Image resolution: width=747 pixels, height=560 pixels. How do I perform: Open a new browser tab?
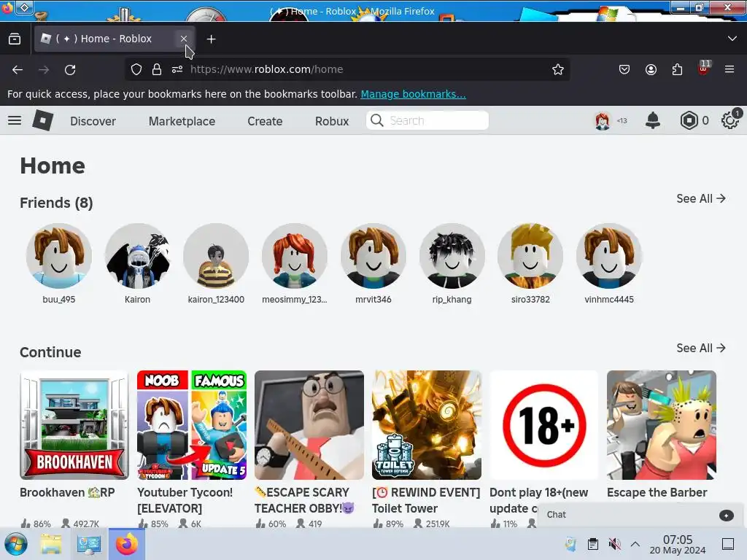pyautogui.click(x=211, y=39)
